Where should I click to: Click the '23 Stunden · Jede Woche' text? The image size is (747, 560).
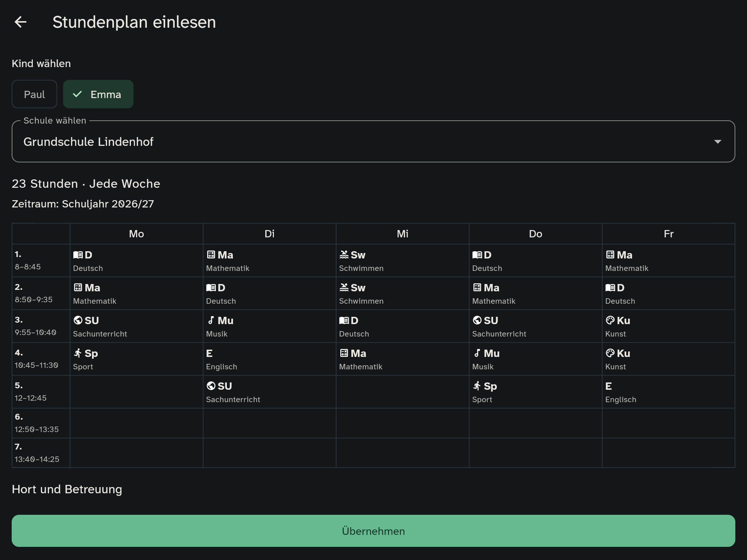pos(86,184)
